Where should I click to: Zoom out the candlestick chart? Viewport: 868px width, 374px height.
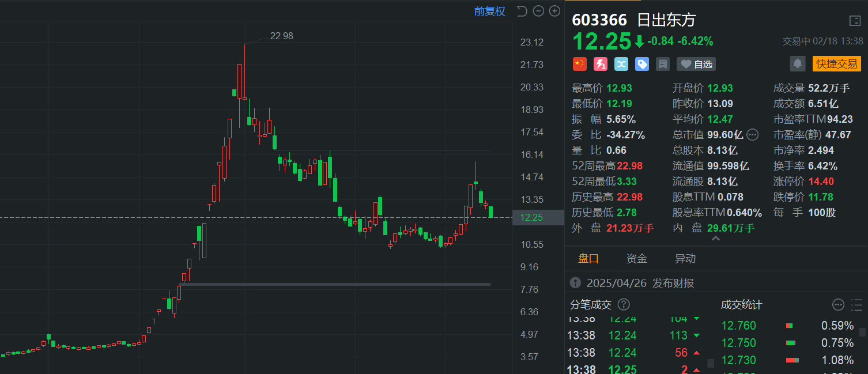(x=538, y=11)
